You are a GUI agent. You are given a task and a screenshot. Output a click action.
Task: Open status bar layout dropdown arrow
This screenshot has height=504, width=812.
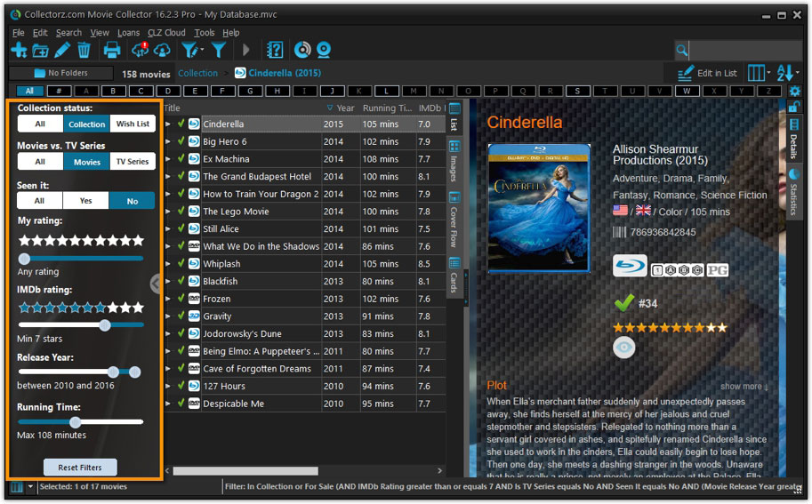pyautogui.click(x=30, y=487)
